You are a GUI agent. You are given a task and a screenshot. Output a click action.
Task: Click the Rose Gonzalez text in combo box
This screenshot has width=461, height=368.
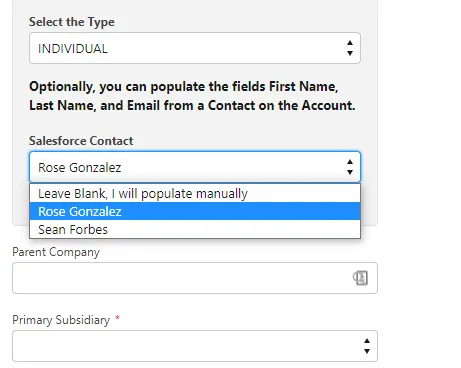80,167
